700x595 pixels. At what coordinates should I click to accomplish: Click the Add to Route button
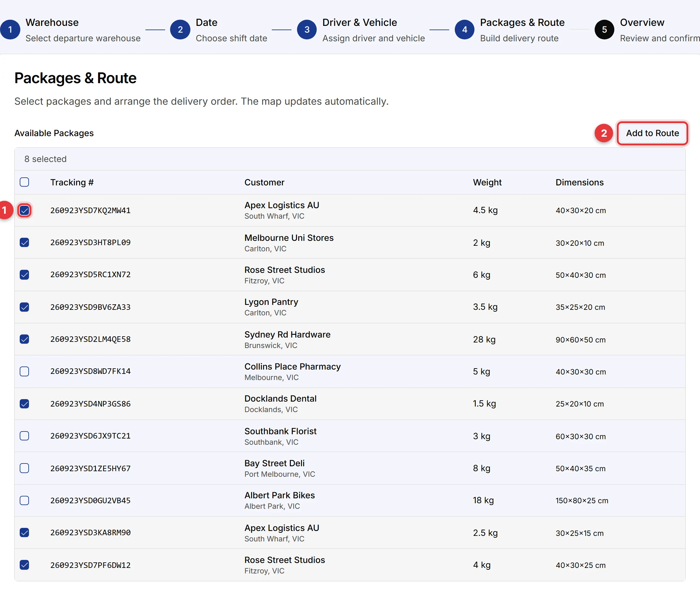(x=652, y=133)
